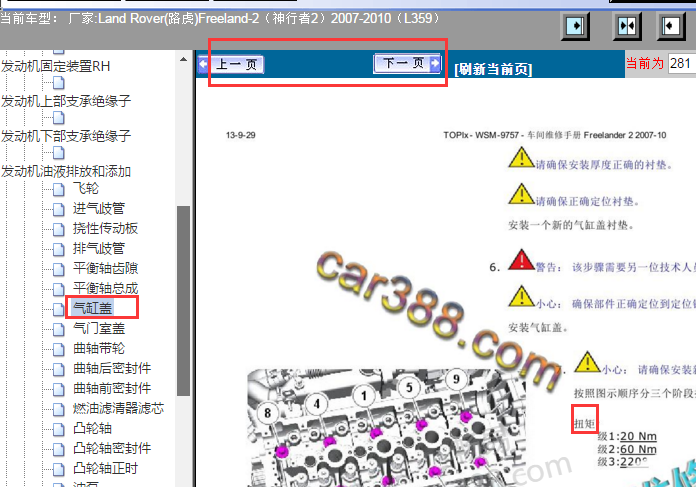Open the 挠性传动板 tree entry
The image size is (696, 487).
(x=105, y=228)
